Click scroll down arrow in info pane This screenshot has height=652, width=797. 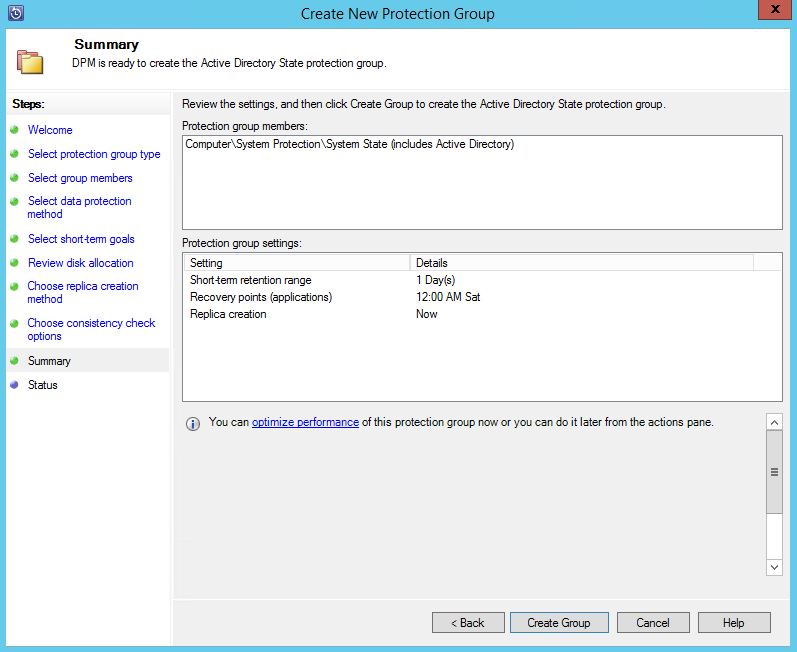click(774, 567)
